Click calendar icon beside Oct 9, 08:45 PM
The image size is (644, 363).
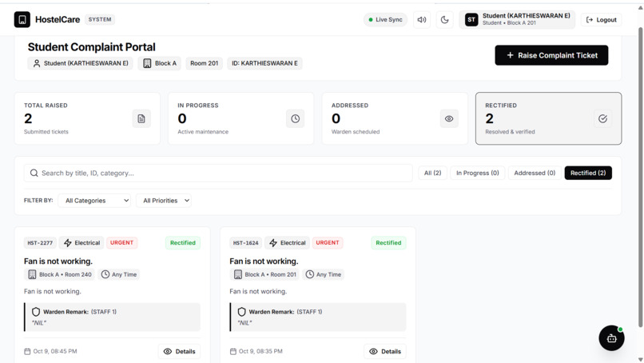tap(27, 352)
